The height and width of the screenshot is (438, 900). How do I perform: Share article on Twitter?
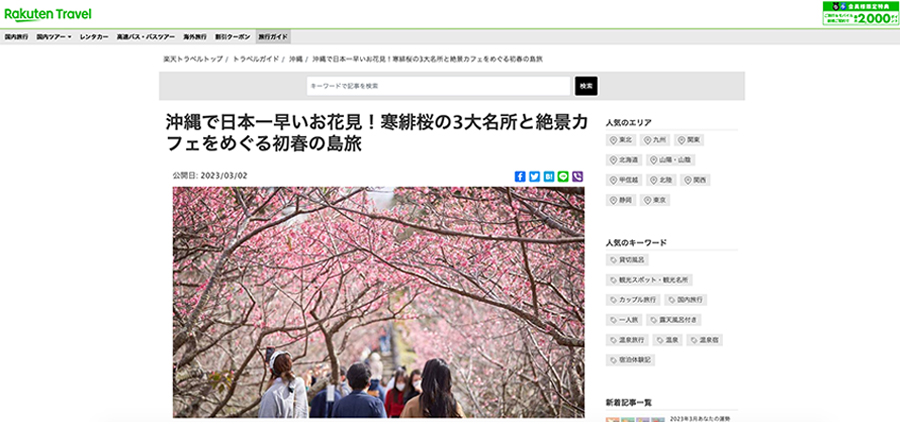pyautogui.click(x=534, y=176)
